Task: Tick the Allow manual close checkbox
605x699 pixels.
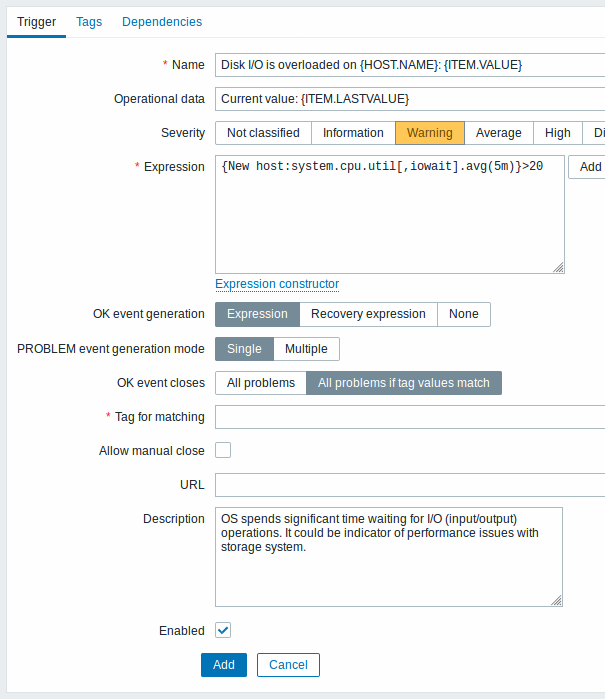Action: 223,450
